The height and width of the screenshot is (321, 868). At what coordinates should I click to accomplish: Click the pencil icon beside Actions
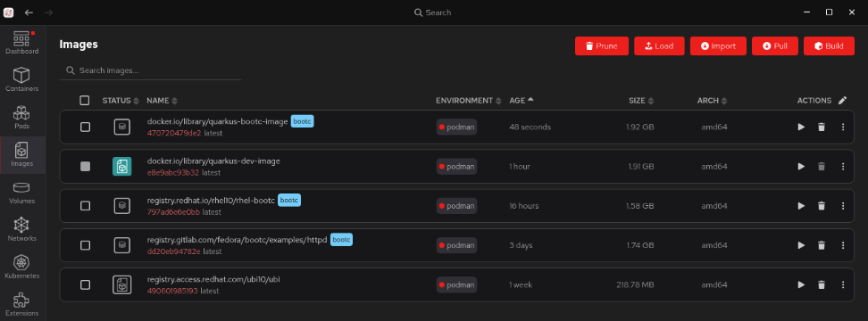[x=842, y=101]
